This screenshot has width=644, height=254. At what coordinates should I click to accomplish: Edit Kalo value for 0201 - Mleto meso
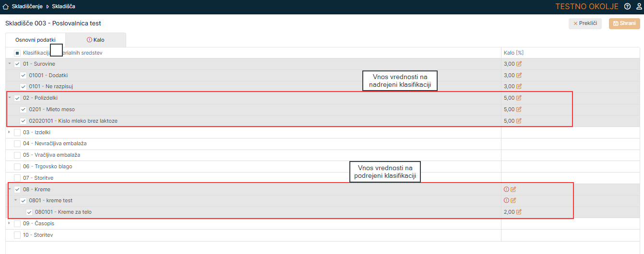coord(519,110)
